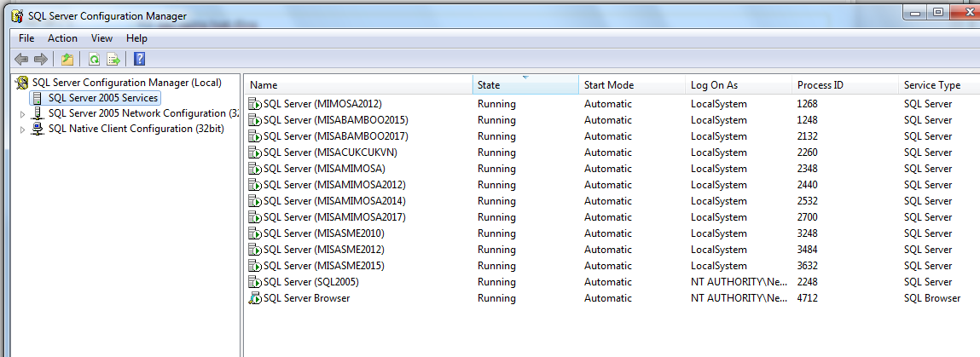980x357 pixels.
Task: Click the service icon for MISAMIMOSA2012
Action: [x=254, y=185]
